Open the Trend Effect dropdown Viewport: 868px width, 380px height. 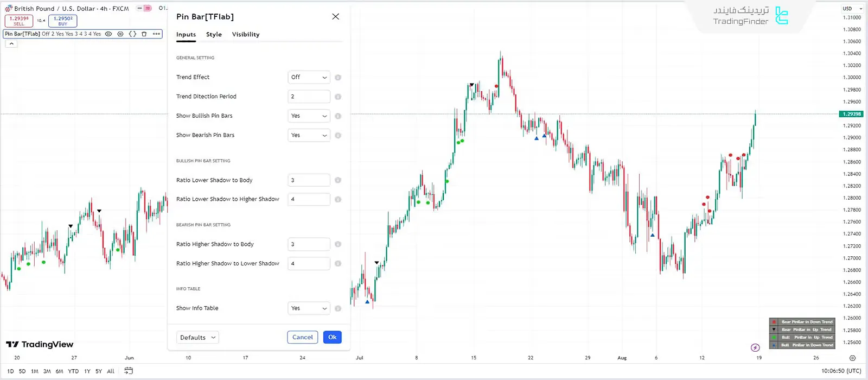tap(309, 77)
